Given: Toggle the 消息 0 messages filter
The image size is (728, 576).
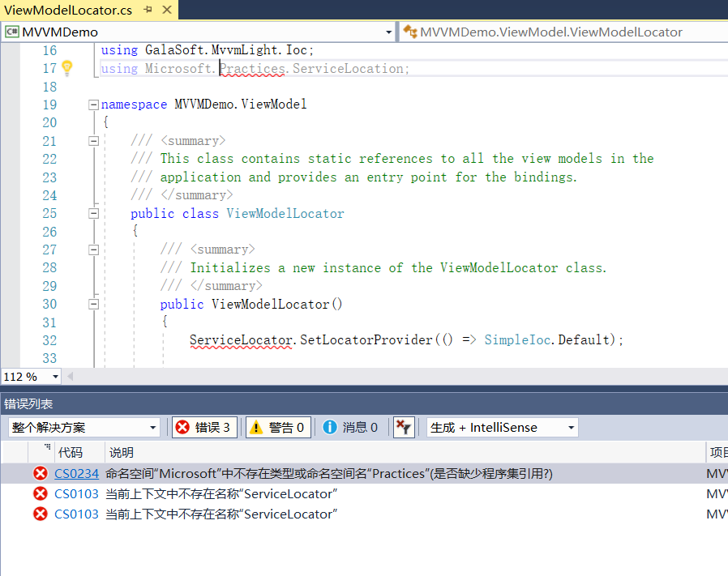Looking at the screenshot, I should 351,428.
